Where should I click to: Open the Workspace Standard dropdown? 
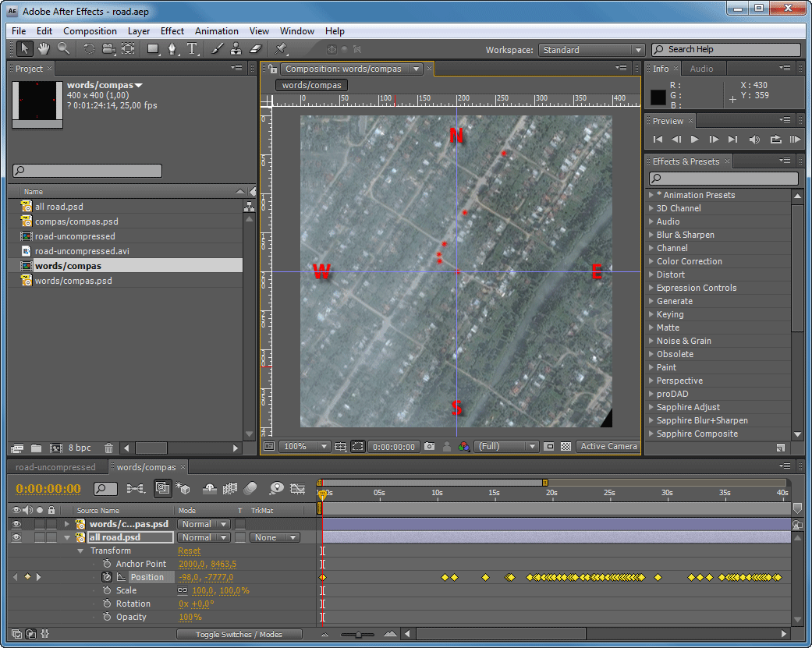tap(591, 50)
